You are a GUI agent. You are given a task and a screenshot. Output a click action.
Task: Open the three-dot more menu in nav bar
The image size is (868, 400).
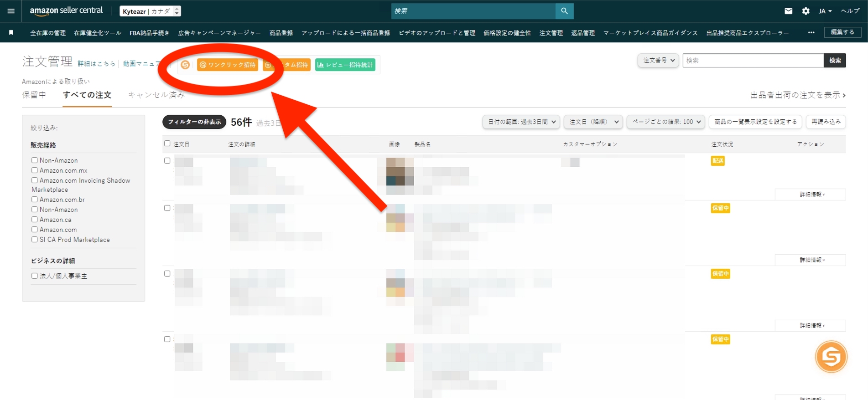(811, 33)
